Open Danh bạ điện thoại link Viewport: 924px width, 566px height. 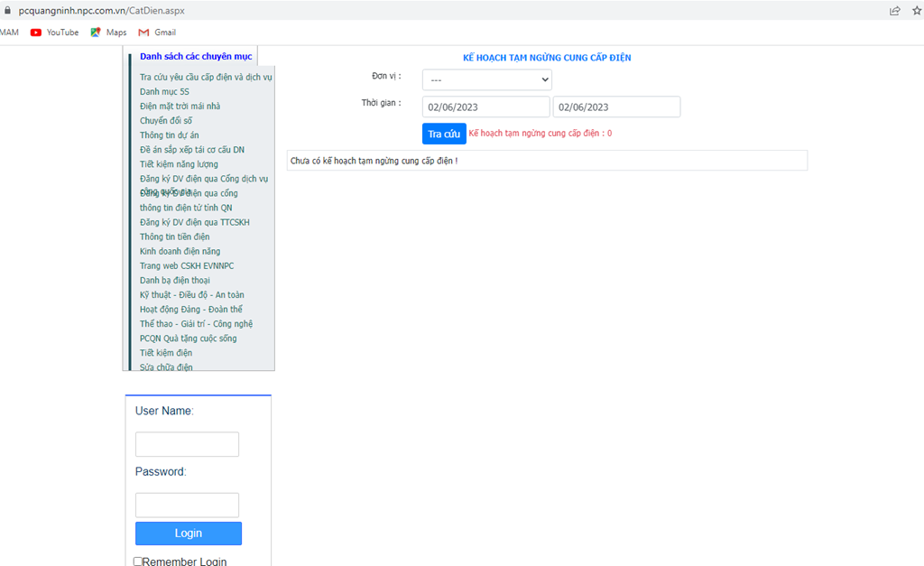(x=174, y=280)
